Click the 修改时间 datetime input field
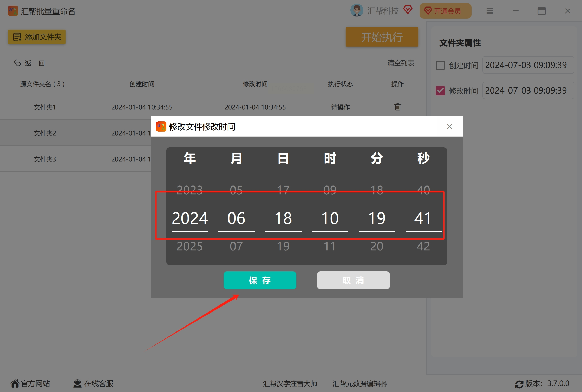This screenshot has width=582, height=392. pos(528,90)
